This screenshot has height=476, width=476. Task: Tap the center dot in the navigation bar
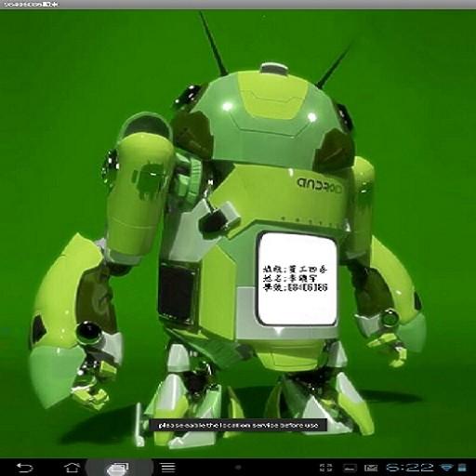(x=238, y=468)
